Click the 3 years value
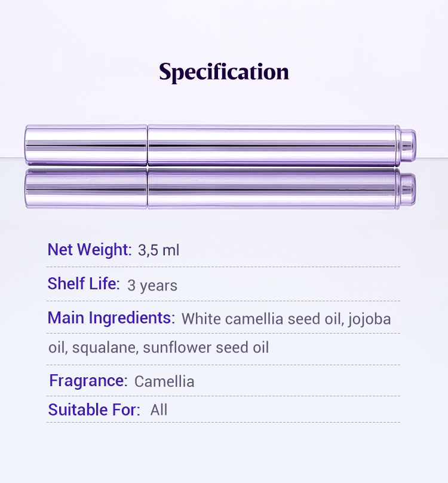 (152, 285)
